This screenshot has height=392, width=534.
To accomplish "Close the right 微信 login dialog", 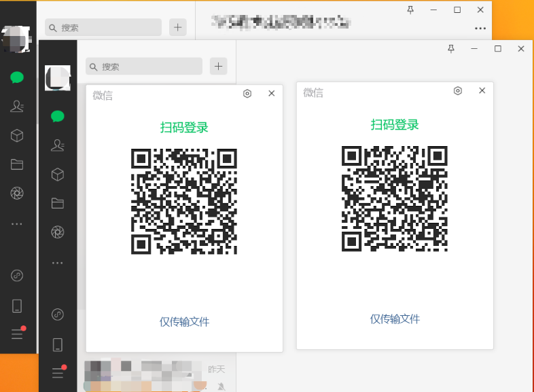I will tap(482, 90).
